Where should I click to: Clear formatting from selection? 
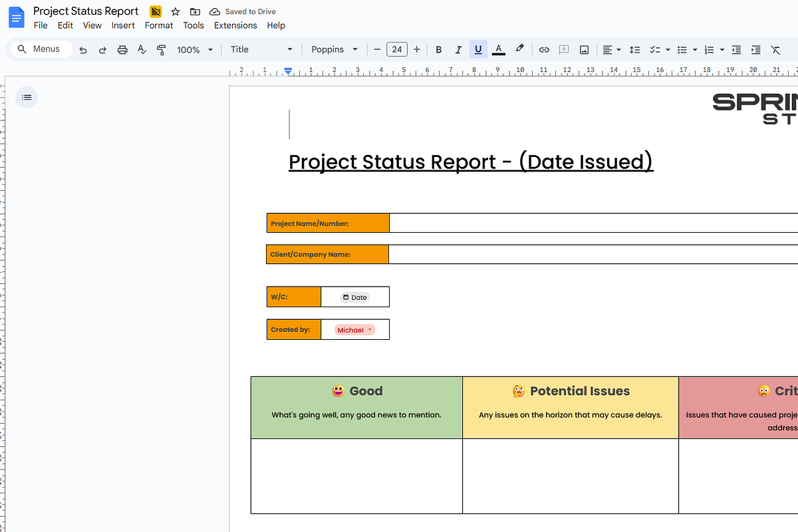tap(775, 50)
